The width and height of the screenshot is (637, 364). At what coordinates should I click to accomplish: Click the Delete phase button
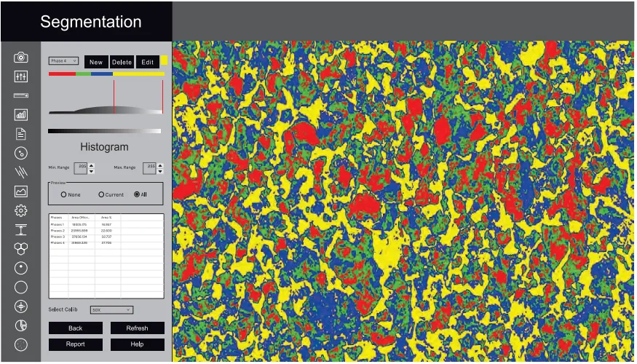122,62
